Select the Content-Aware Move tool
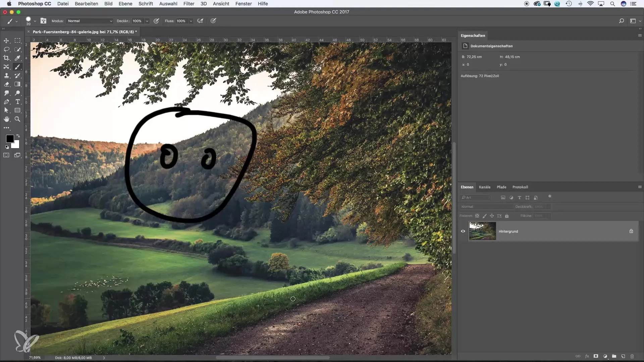The image size is (644, 362). (x=6, y=67)
